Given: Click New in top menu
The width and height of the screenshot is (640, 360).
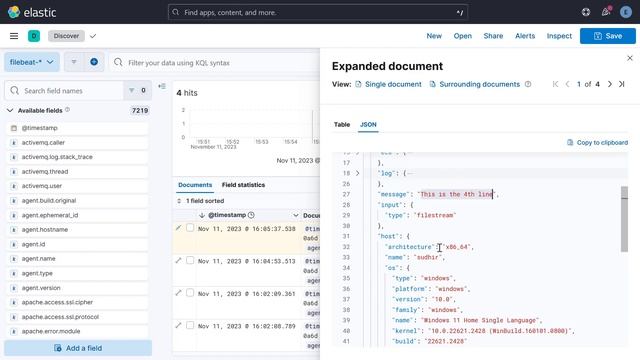Looking at the screenshot, I should pyautogui.click(x=434, y=36).
